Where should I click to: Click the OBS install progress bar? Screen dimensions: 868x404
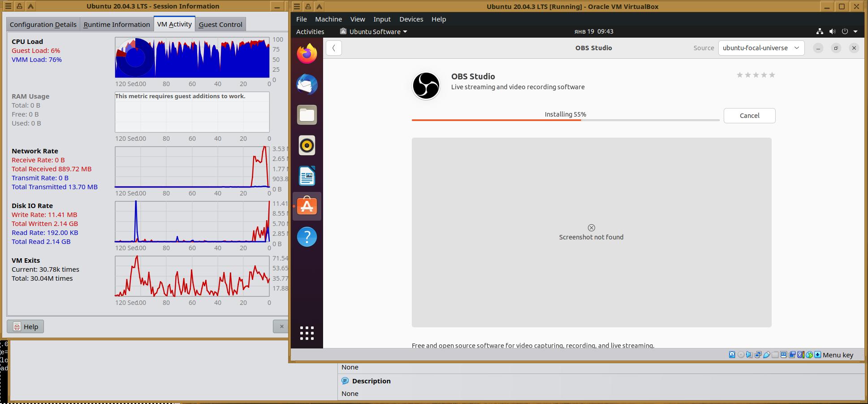coord(566,120)
